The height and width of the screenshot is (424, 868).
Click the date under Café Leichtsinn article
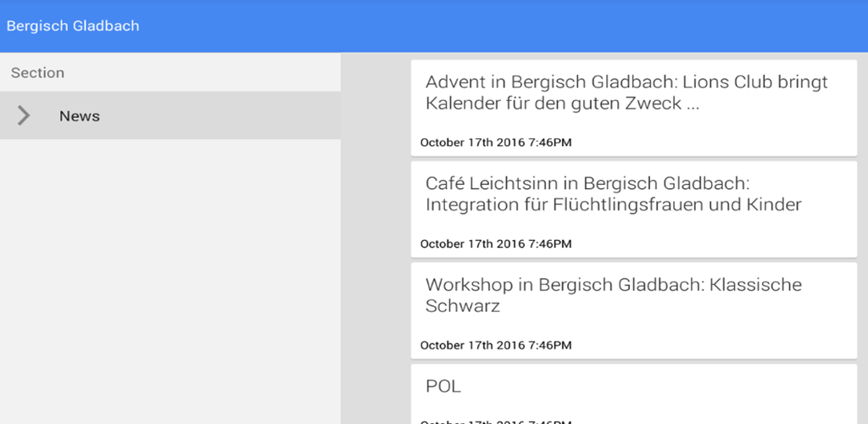[496, 244]
